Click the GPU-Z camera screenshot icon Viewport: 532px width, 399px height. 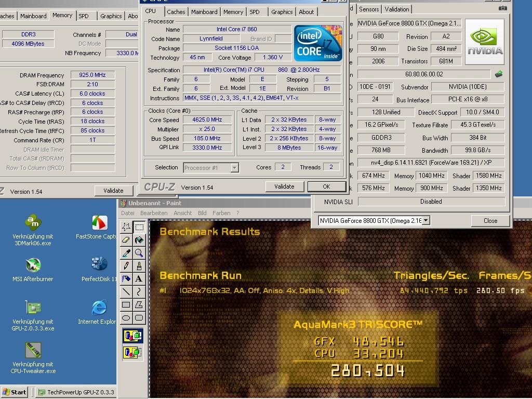tap(503, 8)
